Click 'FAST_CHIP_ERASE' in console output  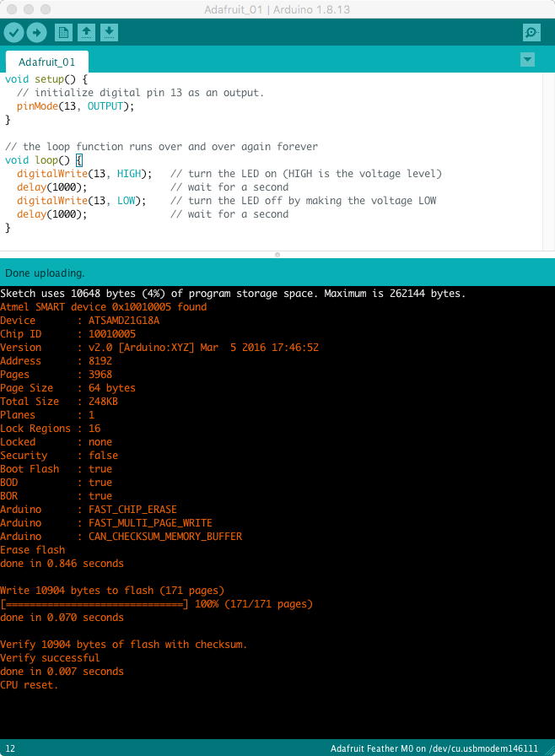[132, 509]
